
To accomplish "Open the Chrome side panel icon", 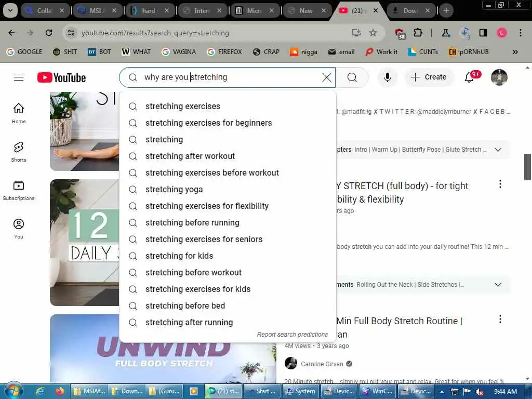I will pyautogui.click(x=483, y=33).
